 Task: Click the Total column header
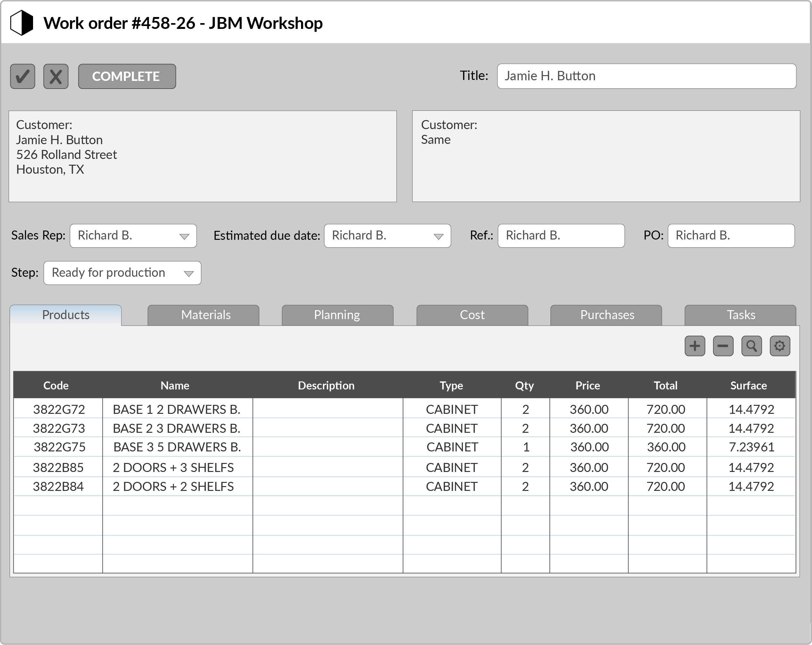pyautogui.click(x=666, y=385)
